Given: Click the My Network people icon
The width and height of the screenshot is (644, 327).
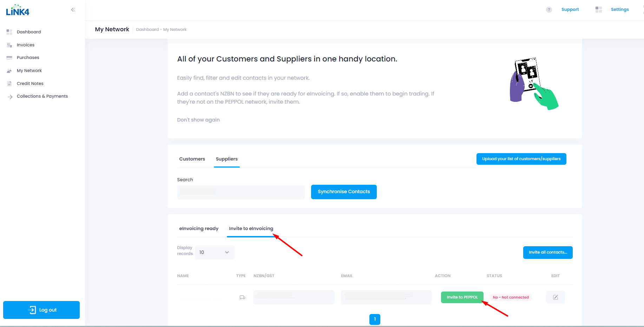Looking at the screenshot, I should point(9,71).
